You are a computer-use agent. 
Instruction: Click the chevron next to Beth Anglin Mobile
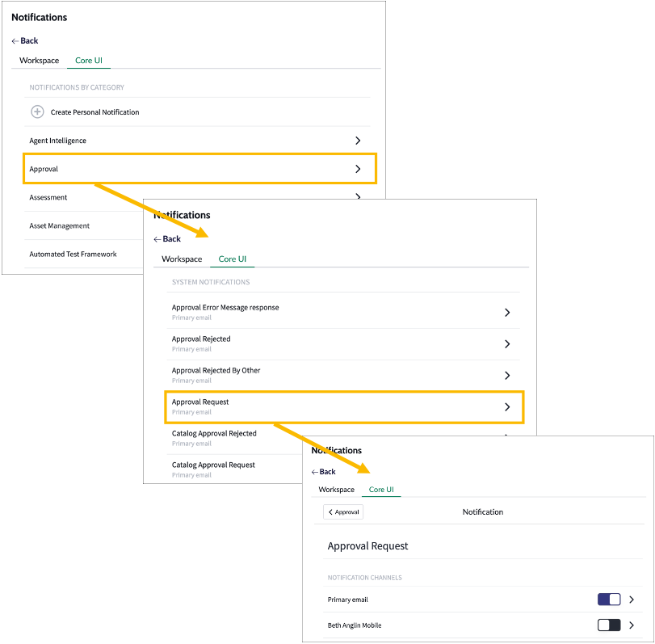pos(632,625)
